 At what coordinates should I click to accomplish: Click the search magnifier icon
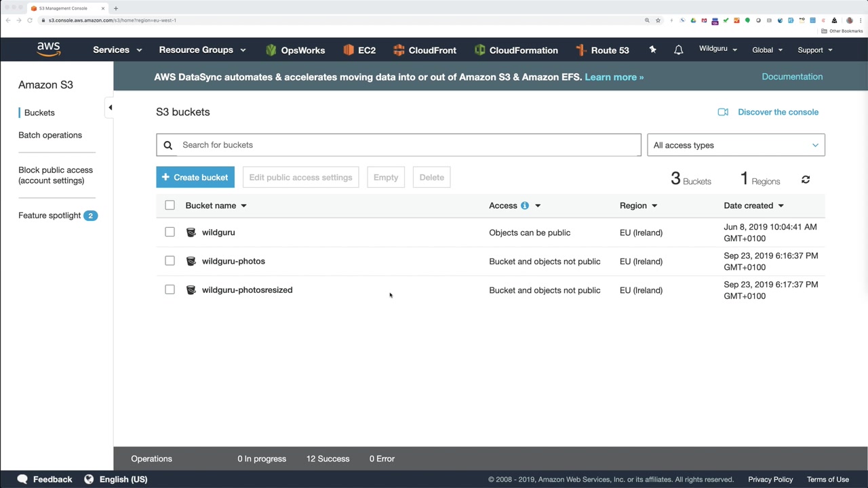[168, 145]
